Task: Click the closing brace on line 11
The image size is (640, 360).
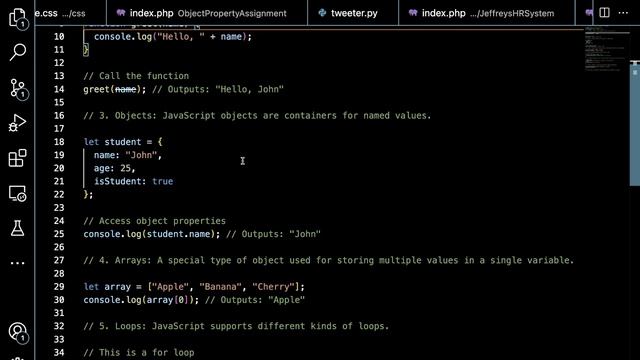Action: 86,50
